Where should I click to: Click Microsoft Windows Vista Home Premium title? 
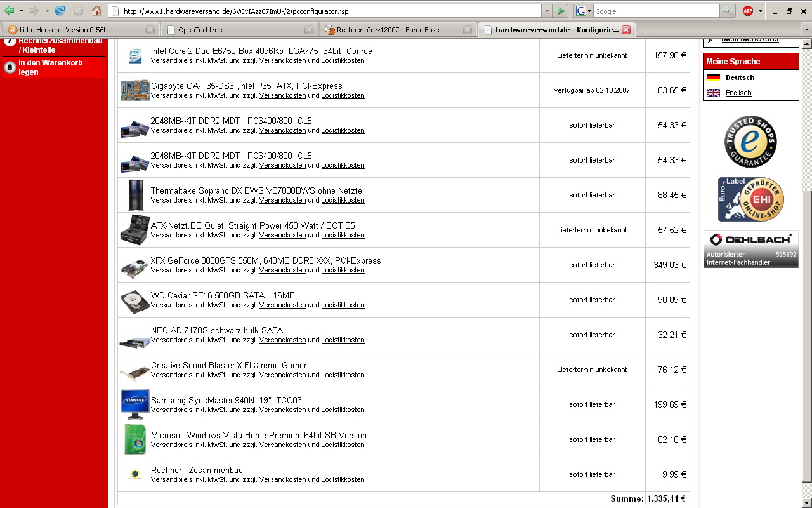pos(259,435)
